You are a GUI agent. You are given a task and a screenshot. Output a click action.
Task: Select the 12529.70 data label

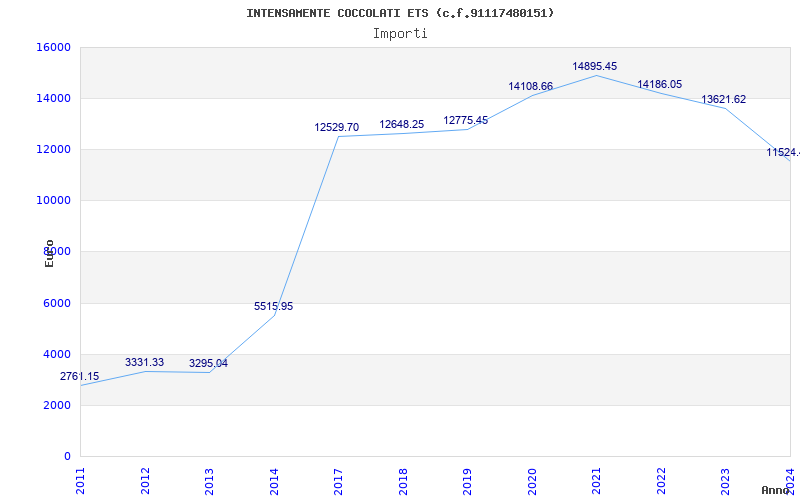(337, 127)
